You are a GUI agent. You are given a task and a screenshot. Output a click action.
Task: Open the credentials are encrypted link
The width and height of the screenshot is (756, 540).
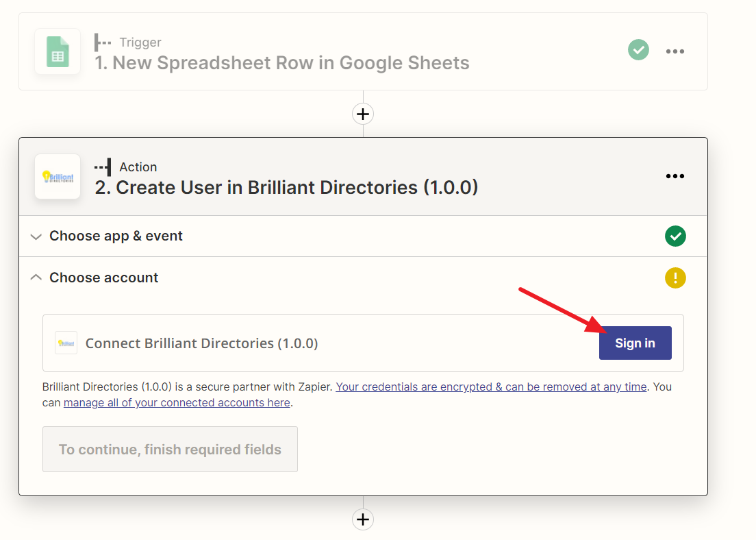coord(491,387)
